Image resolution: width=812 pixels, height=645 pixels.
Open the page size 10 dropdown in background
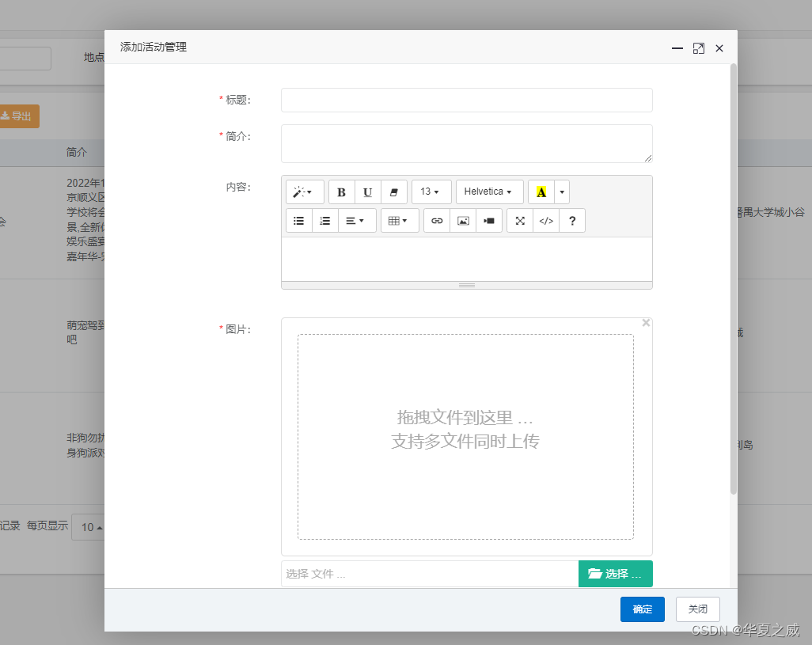tap(88, 527)
